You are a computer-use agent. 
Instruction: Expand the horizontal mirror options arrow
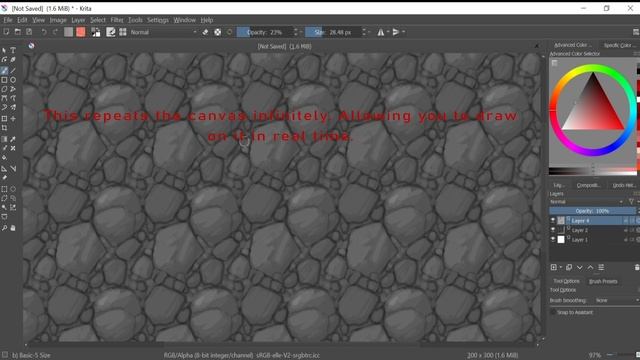(x=388, y=32)
